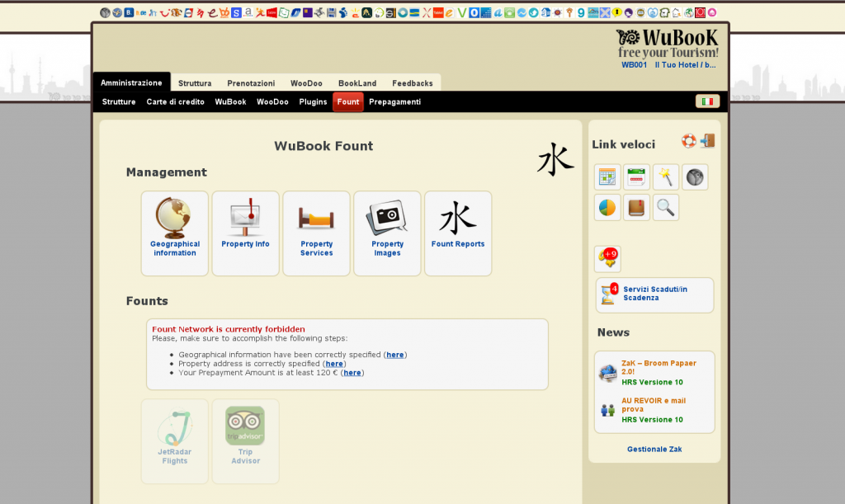Image resolution: width=845 pixels, height=504 pixels.
Task: Click the green 'V' icon in top strip
Action: tap(462, 12)
